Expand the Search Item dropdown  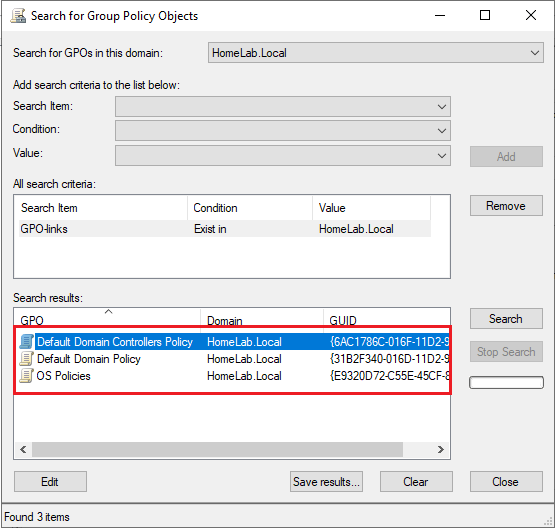(x=283, y=107)
